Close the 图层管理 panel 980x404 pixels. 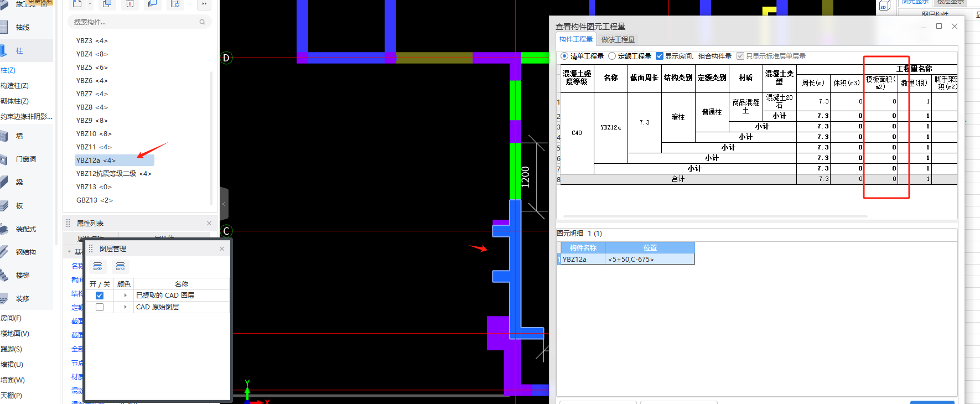[222, 248]
